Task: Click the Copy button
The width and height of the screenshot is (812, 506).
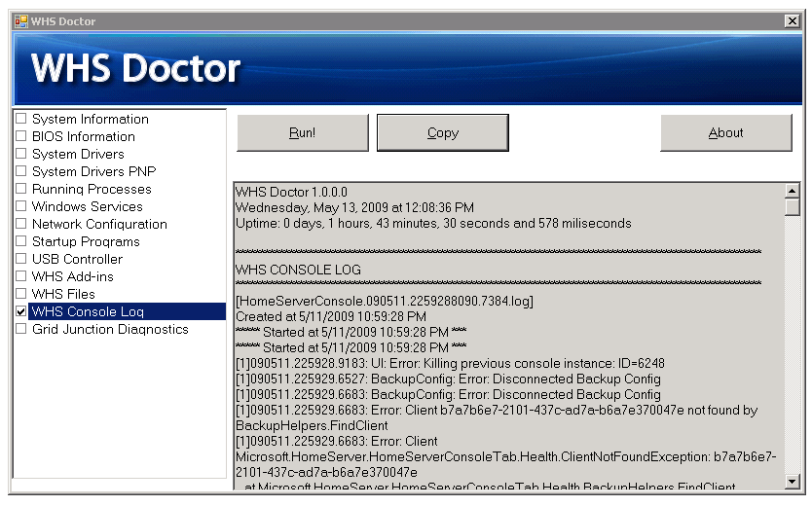Action: pyautogui.click(x=443, y=133)
